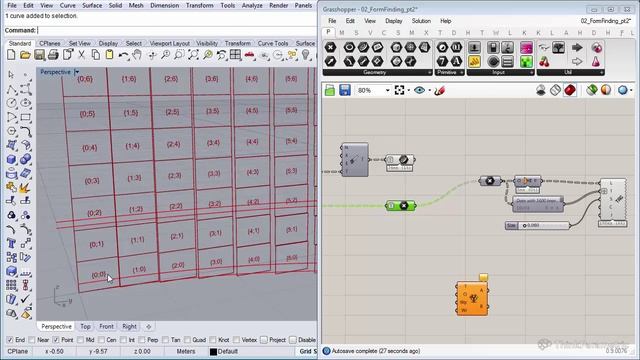Click the Print icon in Rhino toolbar
The image size is (640, 360).
pos(53,55)
